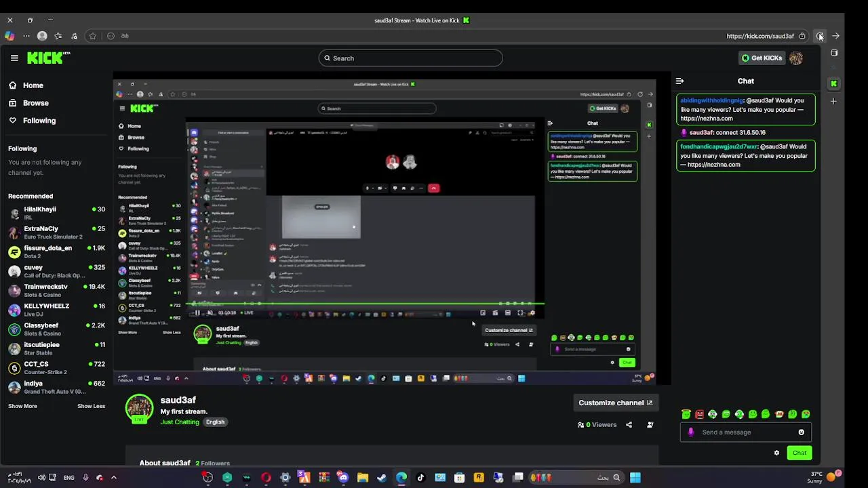Open recommended channel indiya
Viewport: 868px width, 488px height.
click(x=56, y=387)
